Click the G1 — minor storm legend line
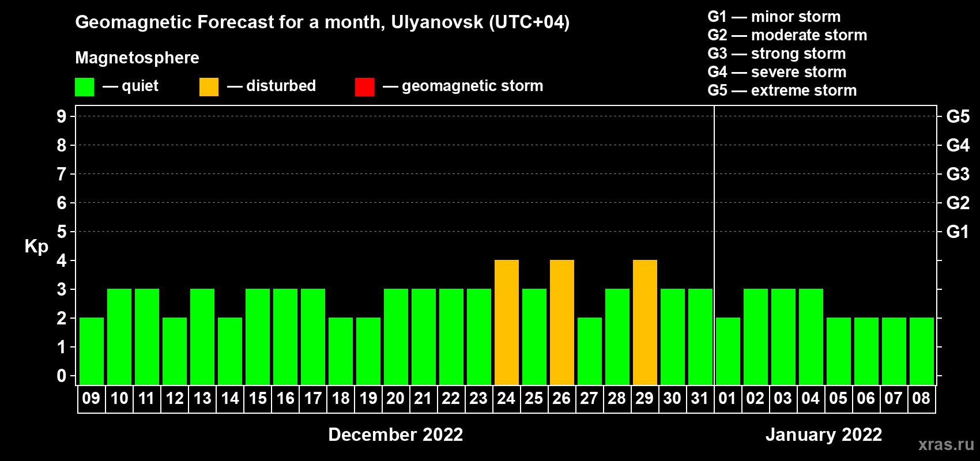 point(774,17)
